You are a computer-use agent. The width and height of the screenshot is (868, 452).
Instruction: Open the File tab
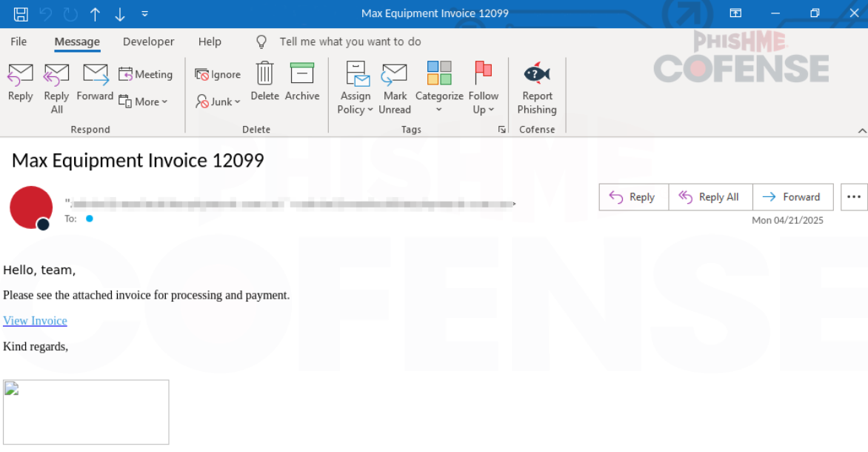19,41
